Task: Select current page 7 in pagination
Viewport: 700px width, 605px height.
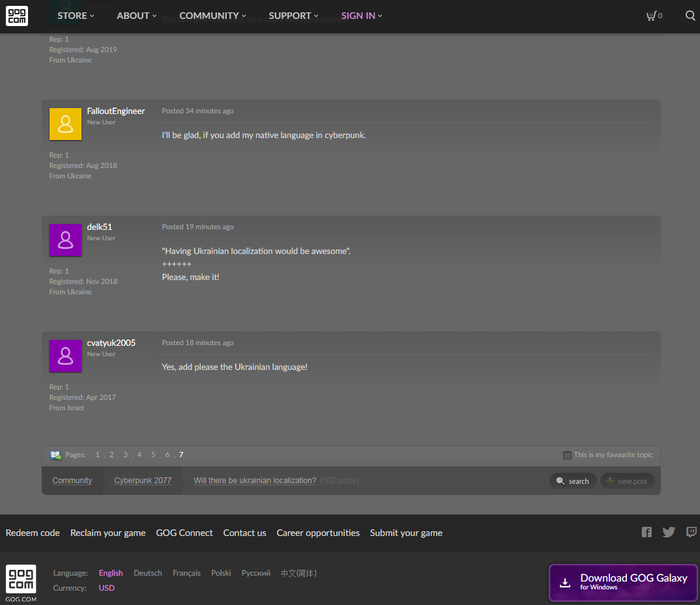Action: point(181,455)
